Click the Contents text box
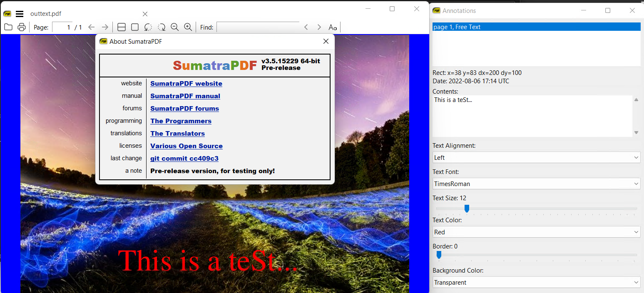The image size is (644, 293). [532, 116]
